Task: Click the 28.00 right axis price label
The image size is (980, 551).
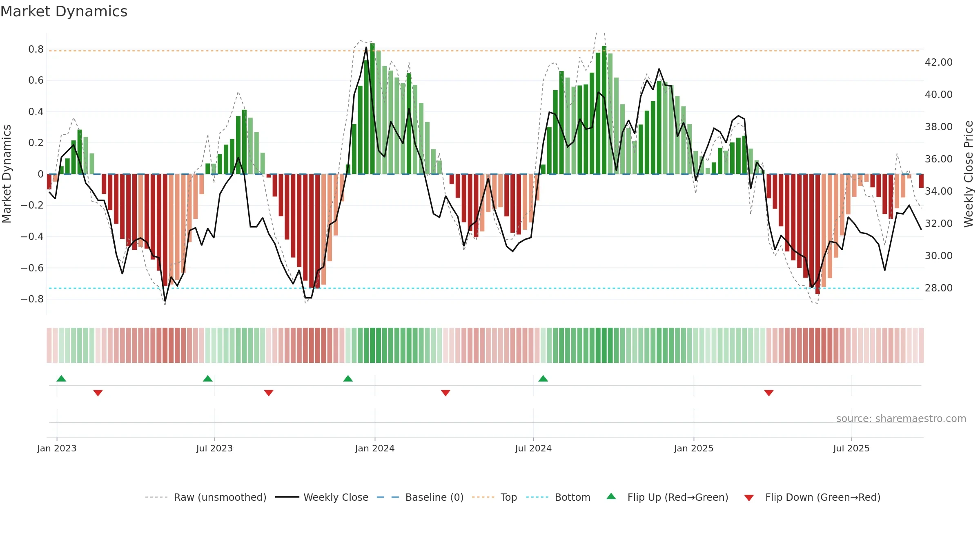Action: [x=939, y=288]
